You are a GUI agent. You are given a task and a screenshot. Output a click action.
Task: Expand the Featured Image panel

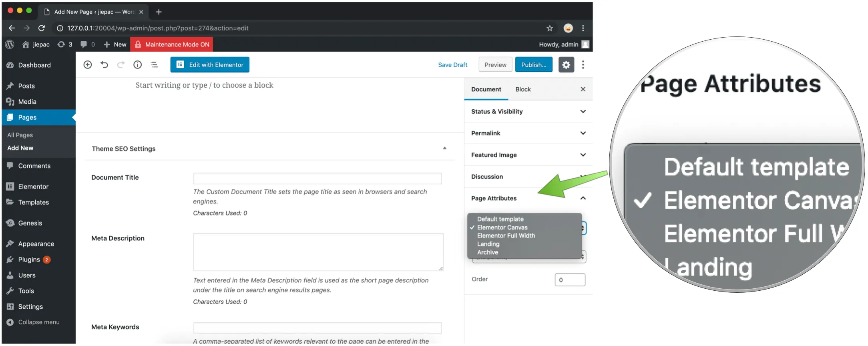click(528, 155)
